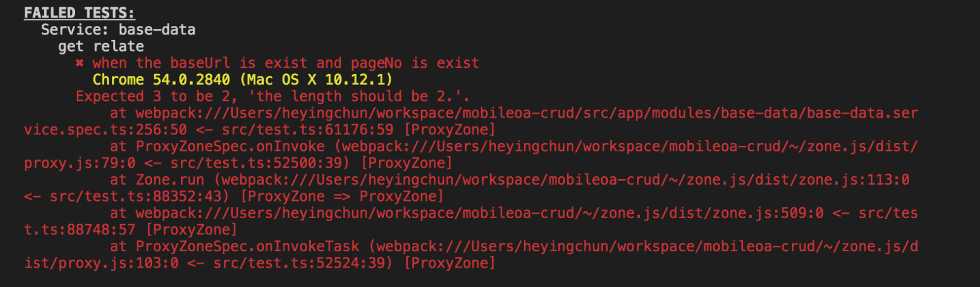This screenshot has height=287, width=980.
Task: Click the red ✖ failure mark icon
Action: [79, 63]
